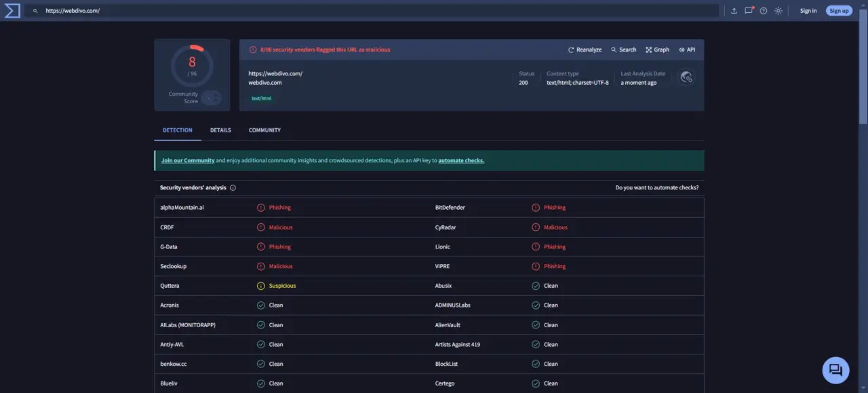
Task: Reanalyze the URL report
Action: pos(584,49)
